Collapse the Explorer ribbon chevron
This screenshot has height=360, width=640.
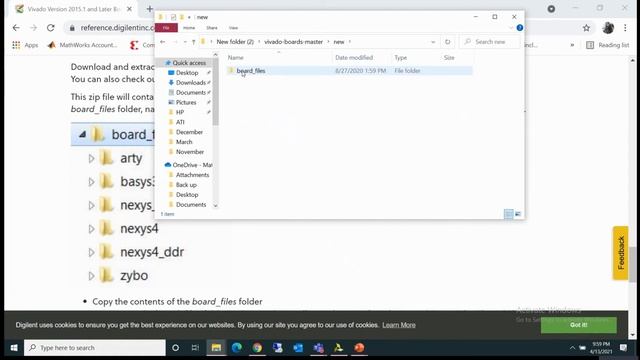point(511,28)
